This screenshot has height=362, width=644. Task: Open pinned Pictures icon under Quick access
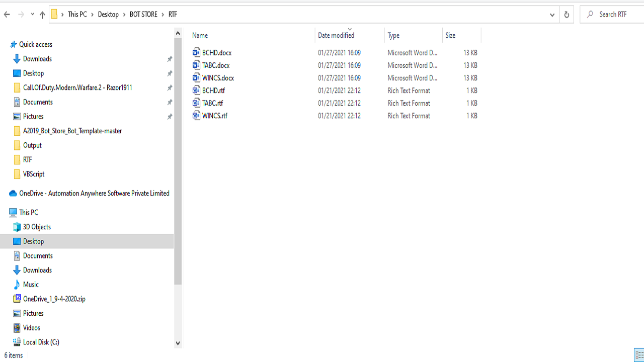tap(17, 116)
